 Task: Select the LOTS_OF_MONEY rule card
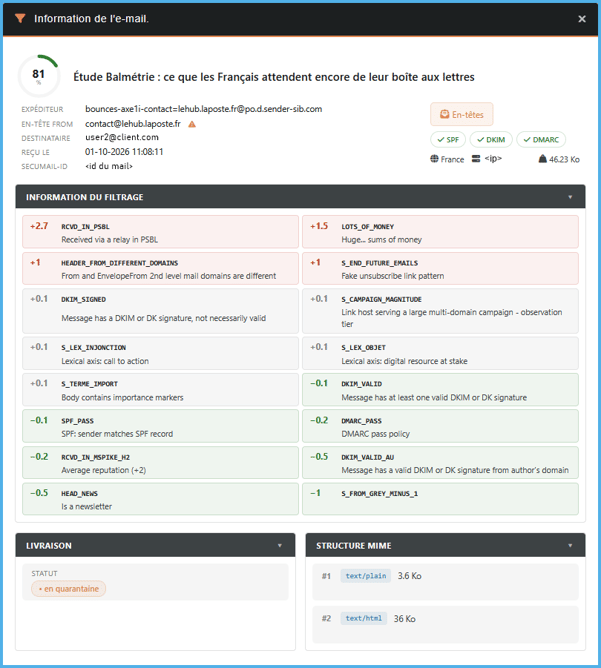coord(440,232)
